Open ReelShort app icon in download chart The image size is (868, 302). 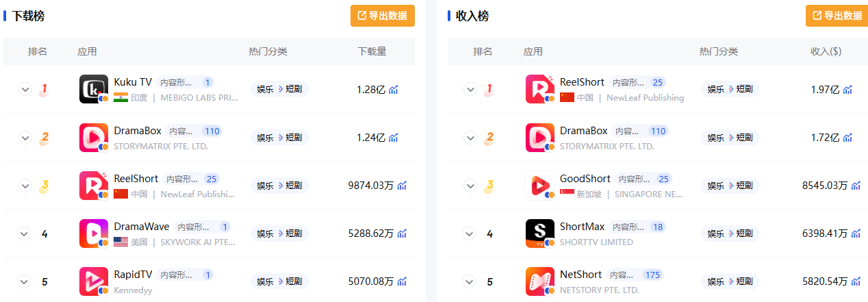tap(94, 186)
